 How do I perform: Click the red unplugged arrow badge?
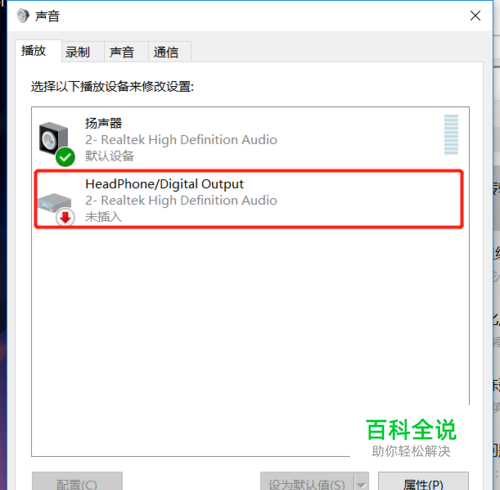tap(65, 217)
